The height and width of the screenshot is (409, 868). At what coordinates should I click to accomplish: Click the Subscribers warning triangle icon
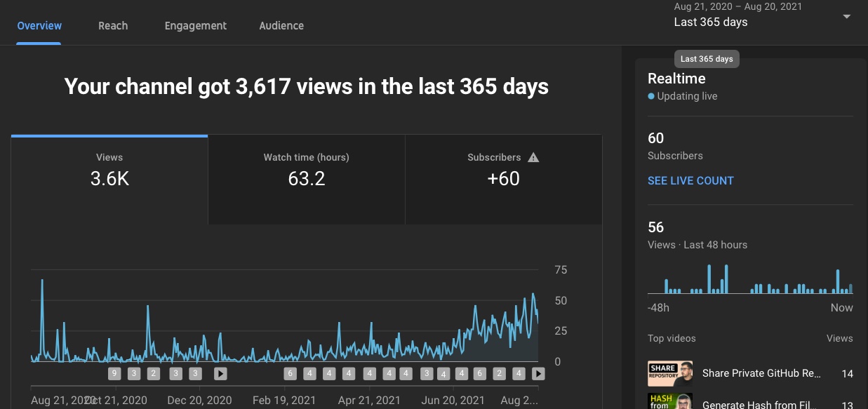(533, 157)
